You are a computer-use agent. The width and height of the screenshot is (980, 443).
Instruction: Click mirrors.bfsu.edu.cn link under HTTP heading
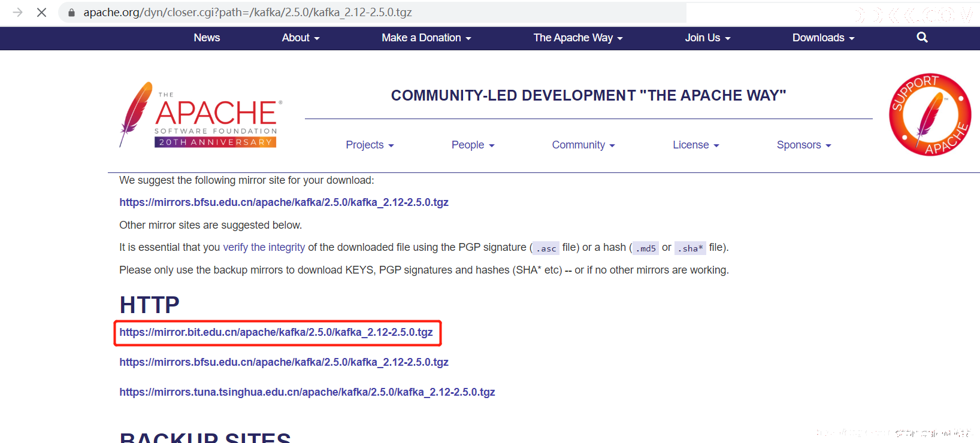tap(284, 362)
